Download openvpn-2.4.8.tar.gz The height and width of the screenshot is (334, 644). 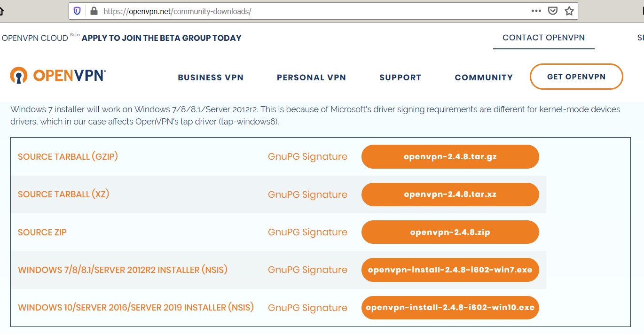[x=450, y=156]
